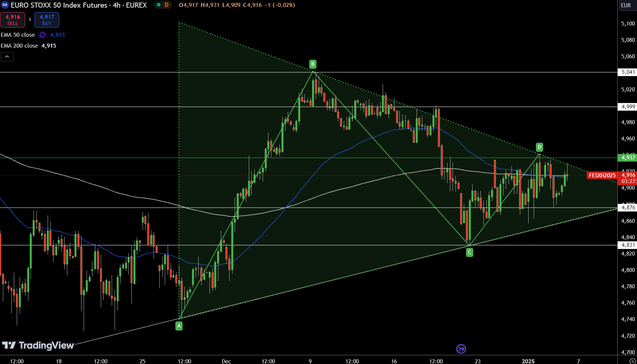The height and width of the screenshot is (364, 637).
Task: Click the red SELL 4,916 button
Action: coord(13,20)
